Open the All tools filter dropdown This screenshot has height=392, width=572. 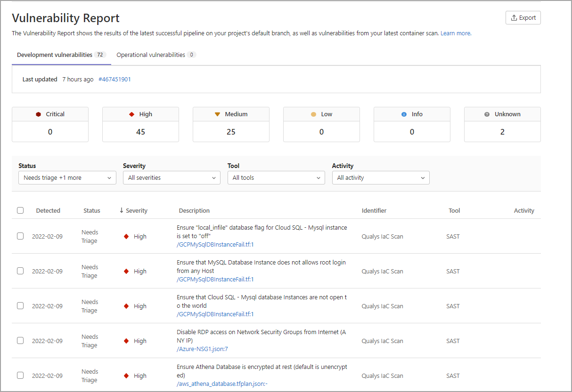(x=276, y=177)
